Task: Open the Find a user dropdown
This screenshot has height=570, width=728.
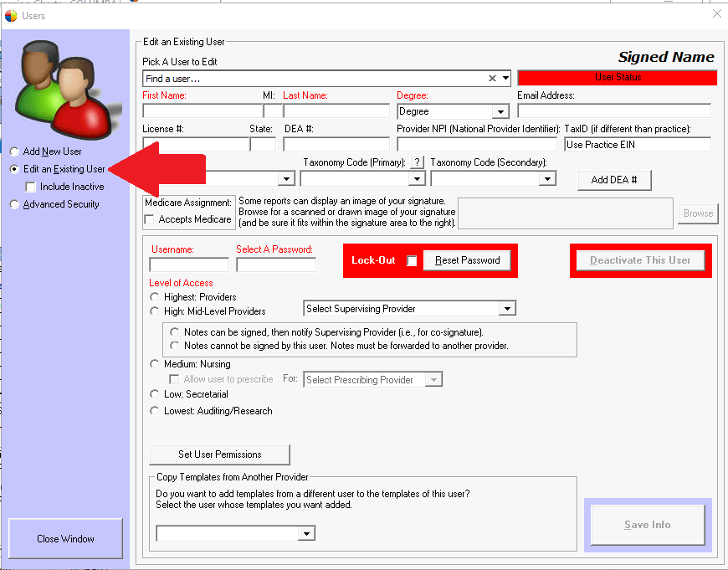Action: pos(505,79)
